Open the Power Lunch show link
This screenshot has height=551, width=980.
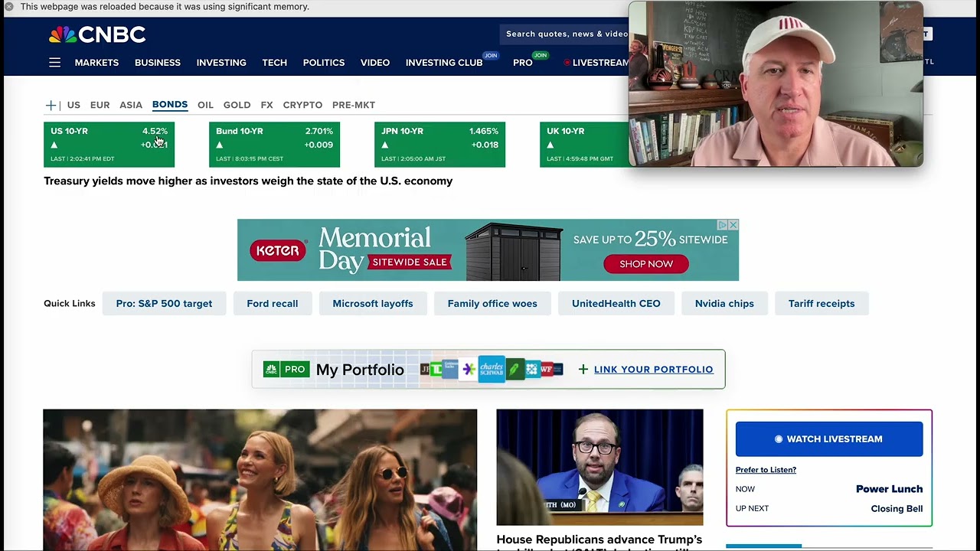pyautogui.click(x=889, y=489)
